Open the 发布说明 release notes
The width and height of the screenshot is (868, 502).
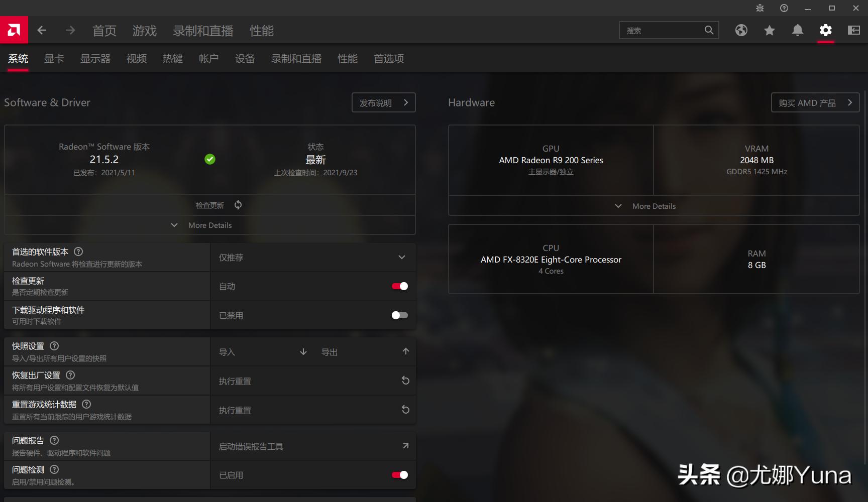pyautogui.click(x=383, y=102)
